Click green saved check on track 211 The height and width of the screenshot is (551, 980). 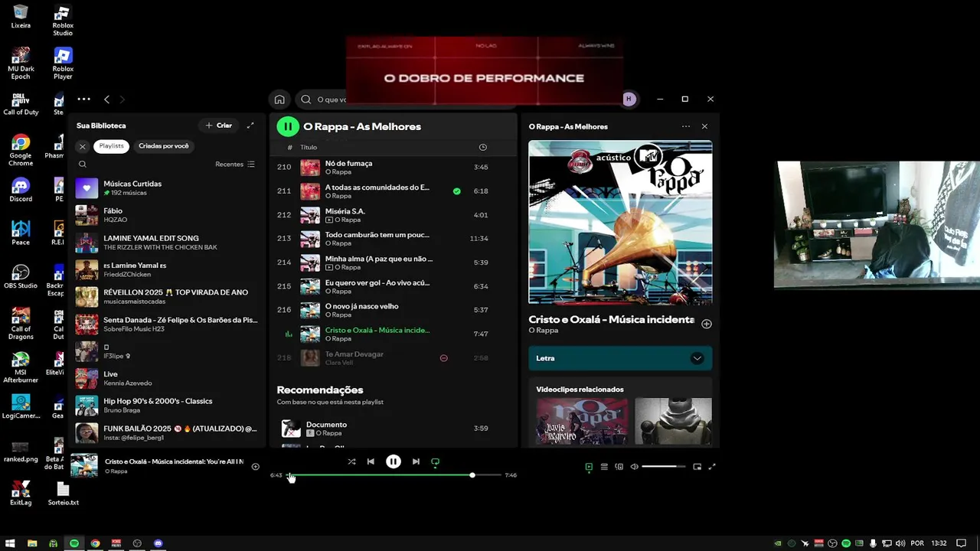click(457, 191)
